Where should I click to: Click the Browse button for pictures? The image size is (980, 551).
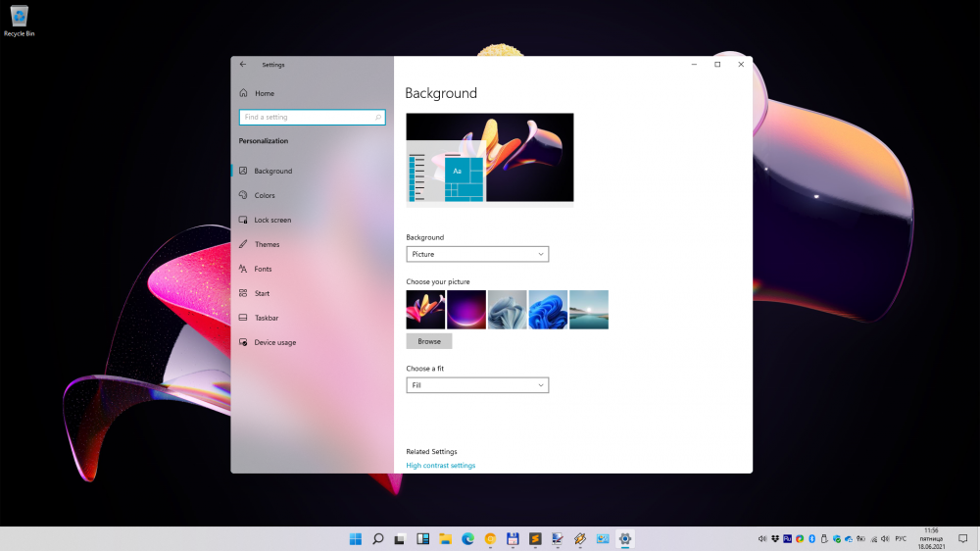[429, 341]
